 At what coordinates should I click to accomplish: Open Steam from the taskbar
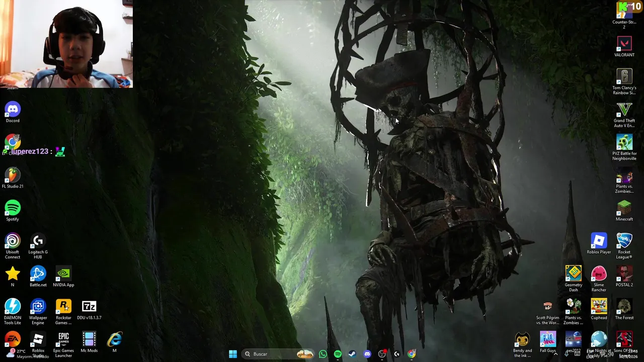click(x=353, y=354)
